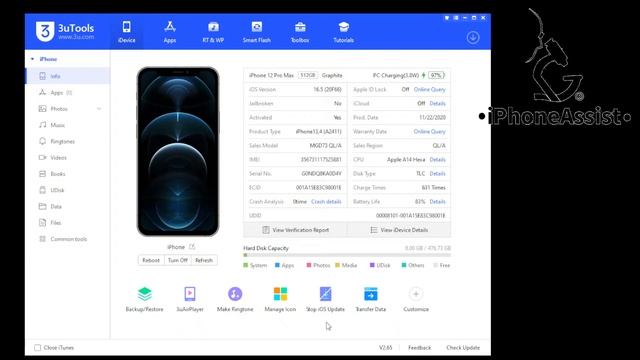The width and height of the screenshot is (640, 360).
Task: Open Apple ID Lock Online Query
Action: coord(429,89)
